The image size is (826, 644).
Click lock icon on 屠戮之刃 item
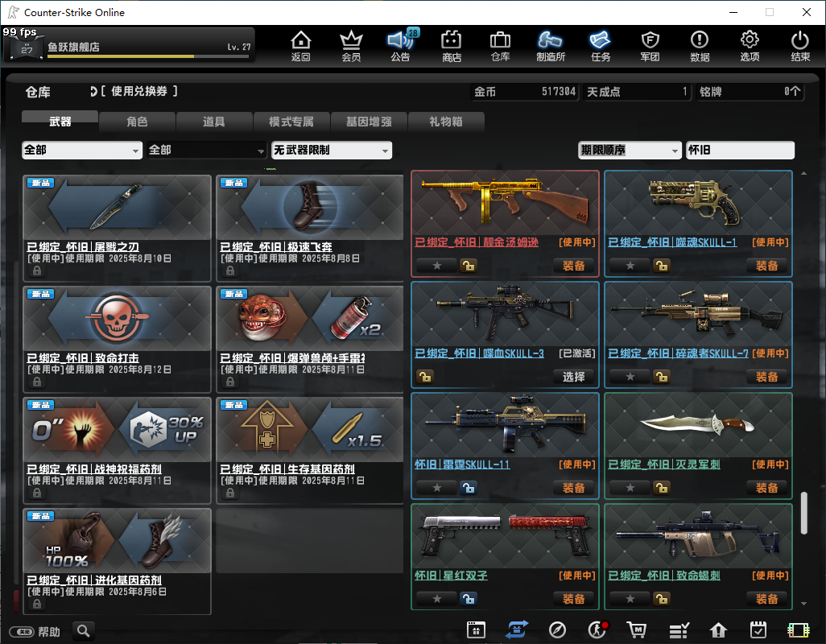pos(36,270)
